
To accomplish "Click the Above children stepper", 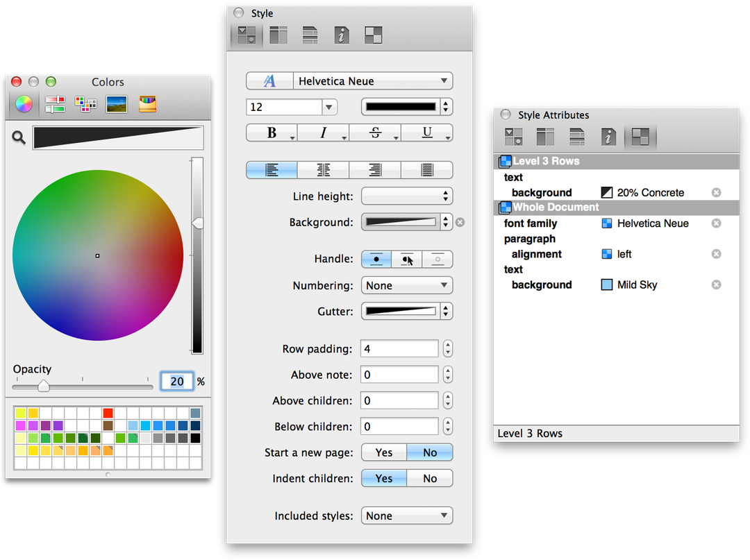I will [x=448, y=400].
